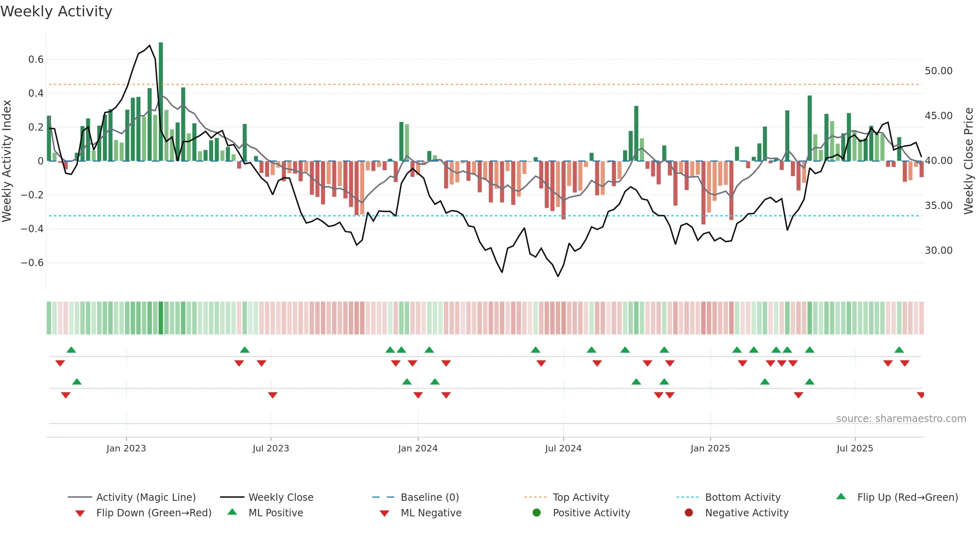
Task: Toggle Baseline (0) legend entry
Action: [x=416, y=497]
